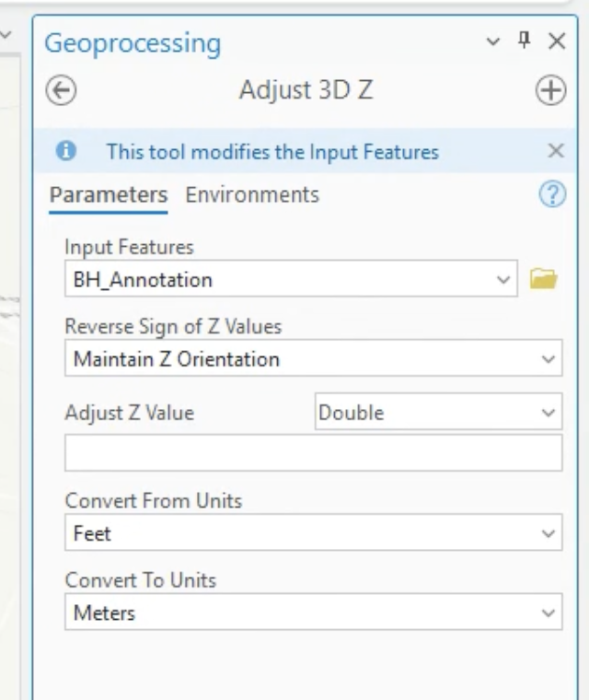Browse for input features with folder icon
This screenshot has height=700, width=589.
pyautogui.click(x=543, y=279)
